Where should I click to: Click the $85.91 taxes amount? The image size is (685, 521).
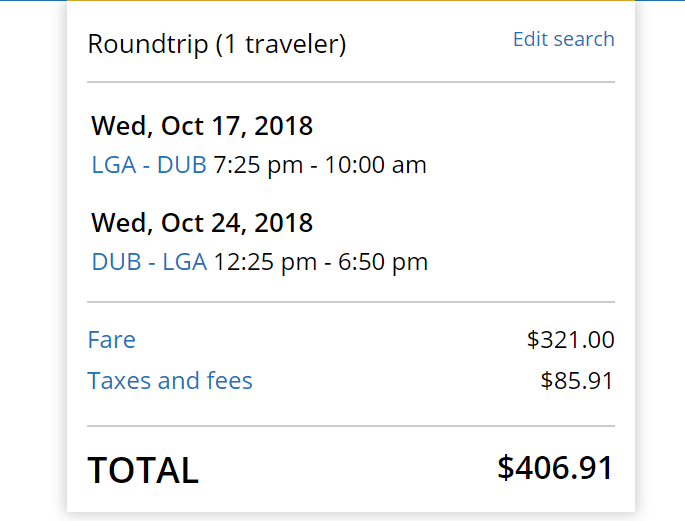[577, 381]
